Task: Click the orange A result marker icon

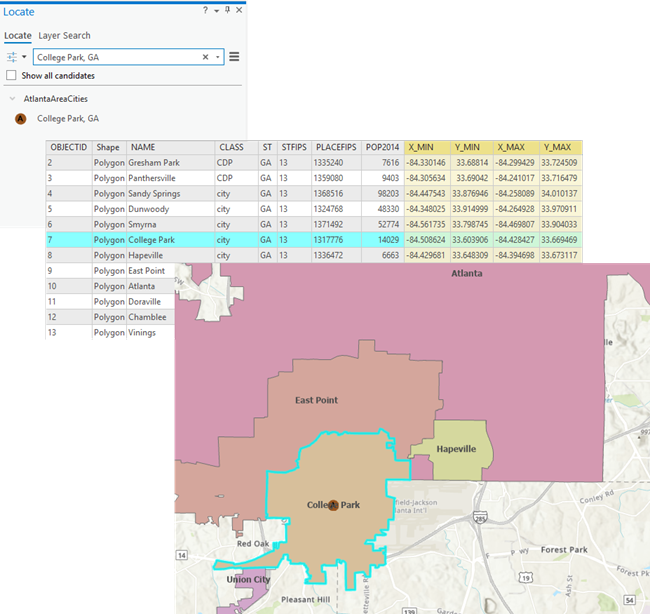Action: click(21, 118)
